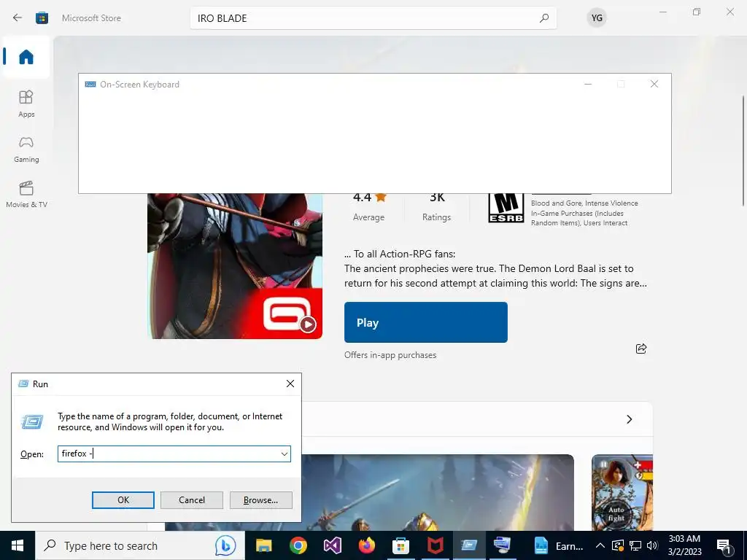
Task: Open the Gaming section in sidebar
Action: [x=26, y=149]
